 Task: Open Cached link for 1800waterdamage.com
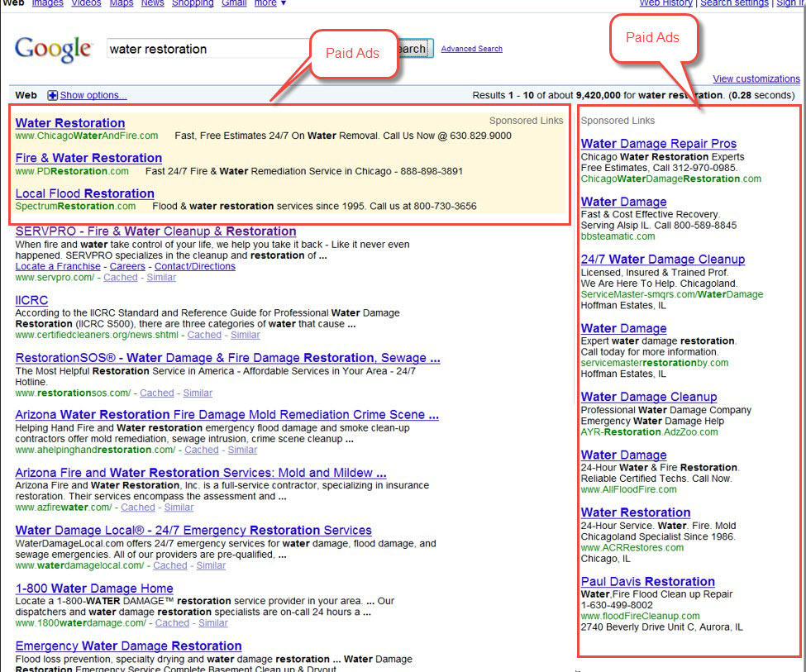pyautogui.click(x=172, y=623)
